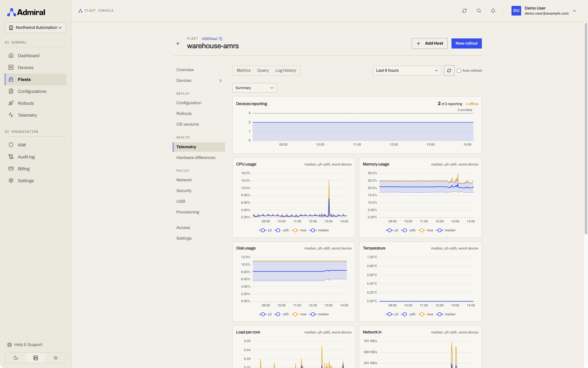The width and height of the screenshot is (588, 368).
Task: Toggle p5 series in Temperature legend
Action: pyautogui.click(x=392, y=314)
